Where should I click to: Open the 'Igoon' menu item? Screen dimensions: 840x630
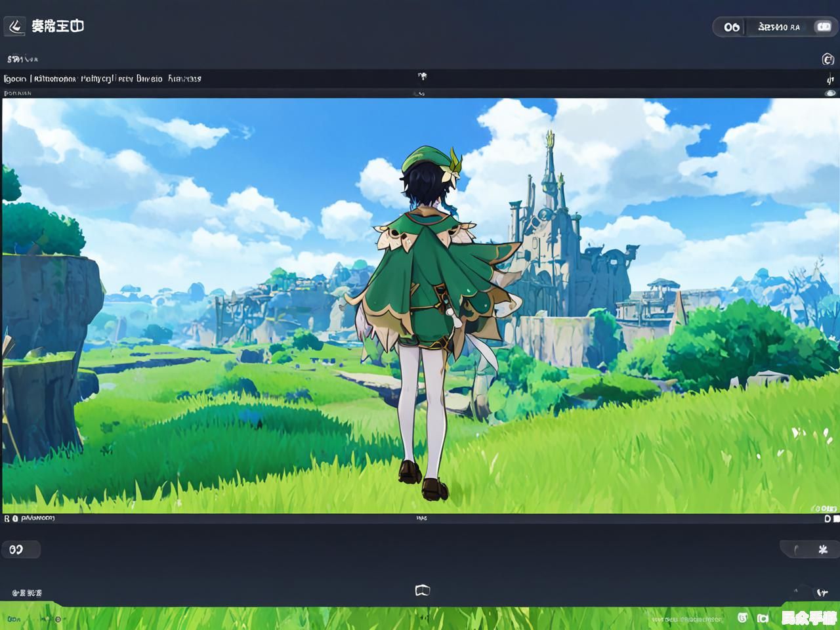pyautogui.click(x=15, y=79)
